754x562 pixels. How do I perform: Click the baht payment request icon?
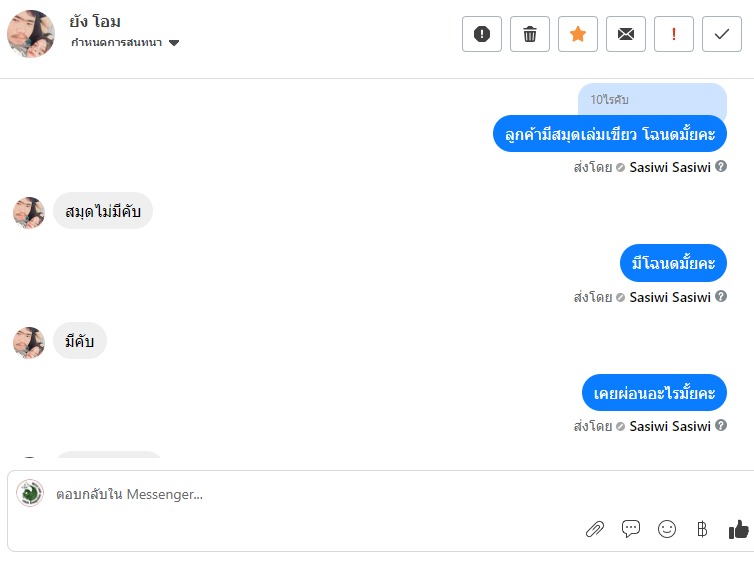coord(702,529)
